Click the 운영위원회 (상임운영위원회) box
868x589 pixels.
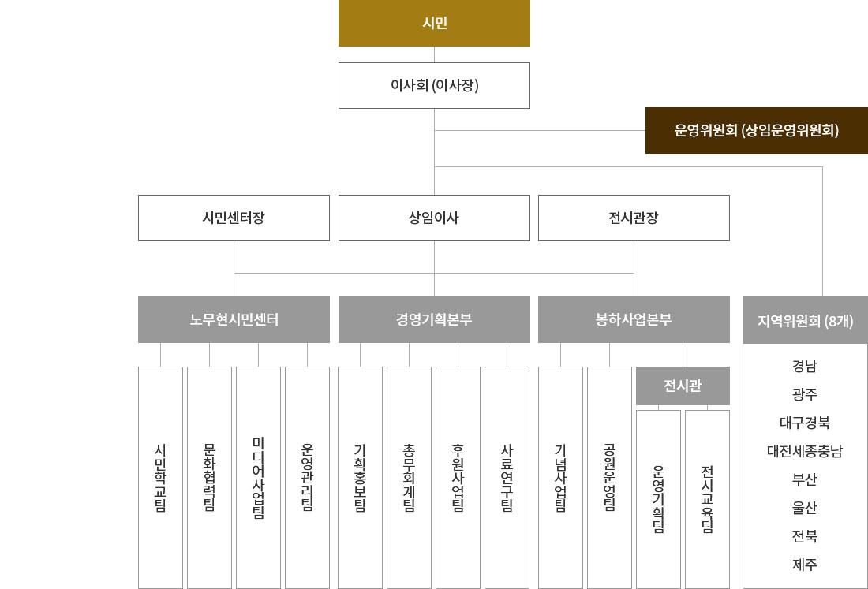pyautogui.click(x=756, y=131)
